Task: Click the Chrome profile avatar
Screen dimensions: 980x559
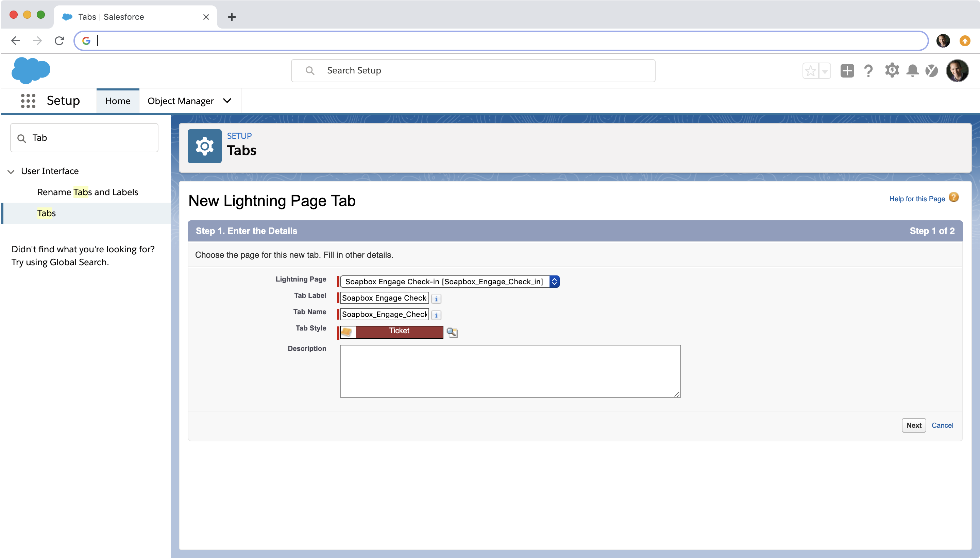Action: [x=943, y=41]
